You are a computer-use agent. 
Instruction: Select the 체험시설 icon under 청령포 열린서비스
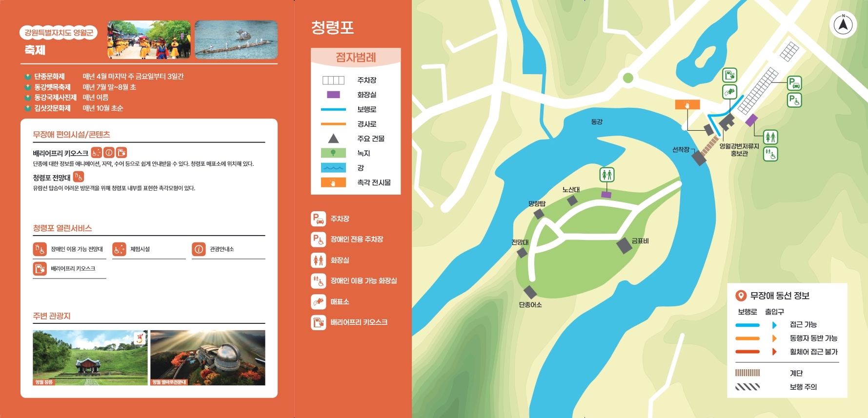[x=119, y=249]
